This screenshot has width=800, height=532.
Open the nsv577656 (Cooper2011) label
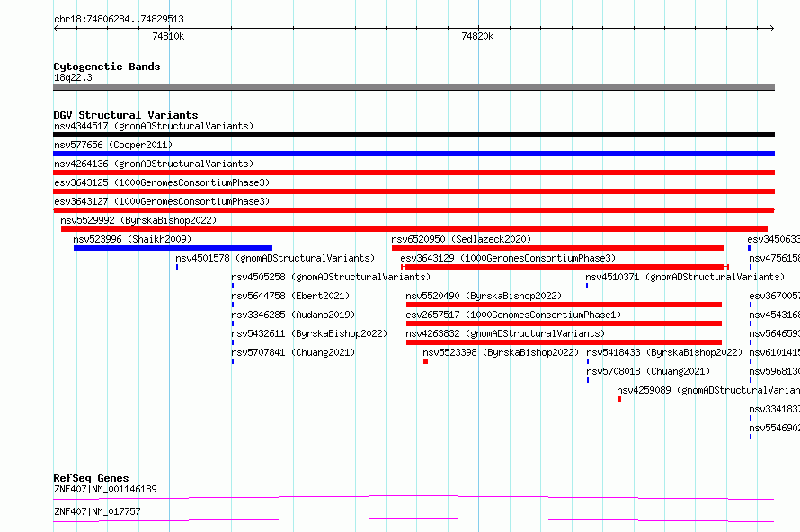(113, 145)
